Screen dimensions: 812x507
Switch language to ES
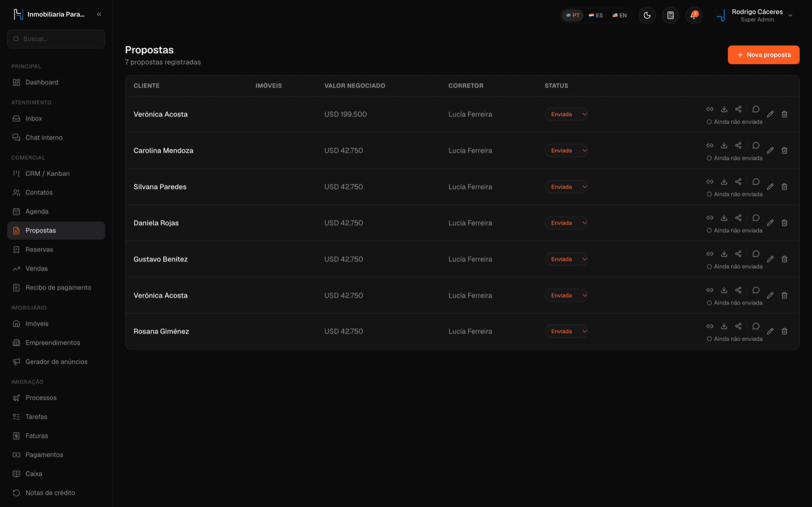[x=596, y=15]
